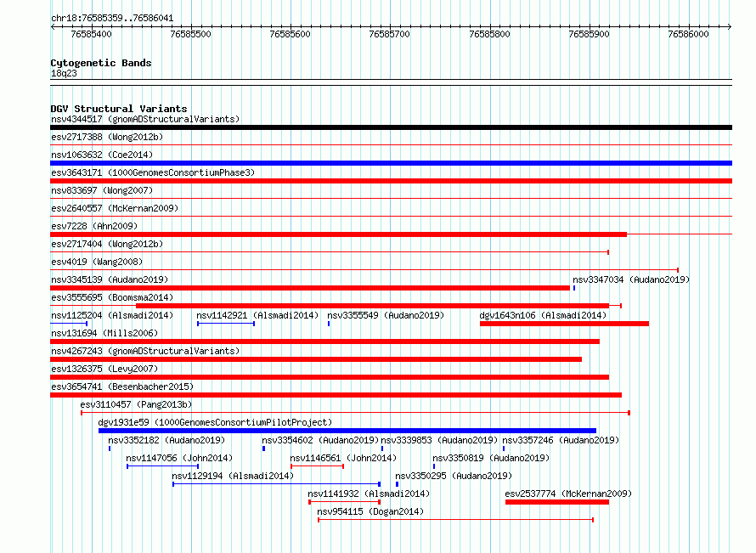Click the right arrow of the ruler
This screenshot has width=756, height=553.
pyautogui.click(x=730, y=27)
